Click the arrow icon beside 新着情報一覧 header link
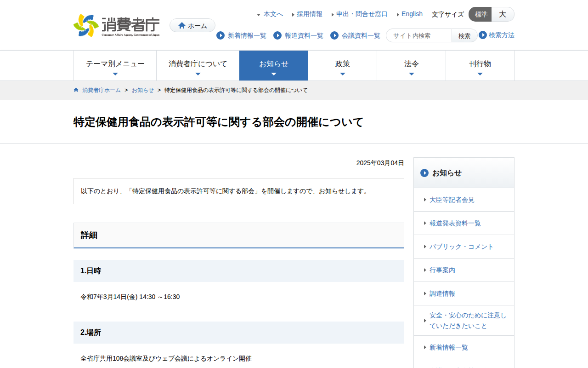Image resolution: width=588 pixels, height=368 pixels. coord(220,35)
